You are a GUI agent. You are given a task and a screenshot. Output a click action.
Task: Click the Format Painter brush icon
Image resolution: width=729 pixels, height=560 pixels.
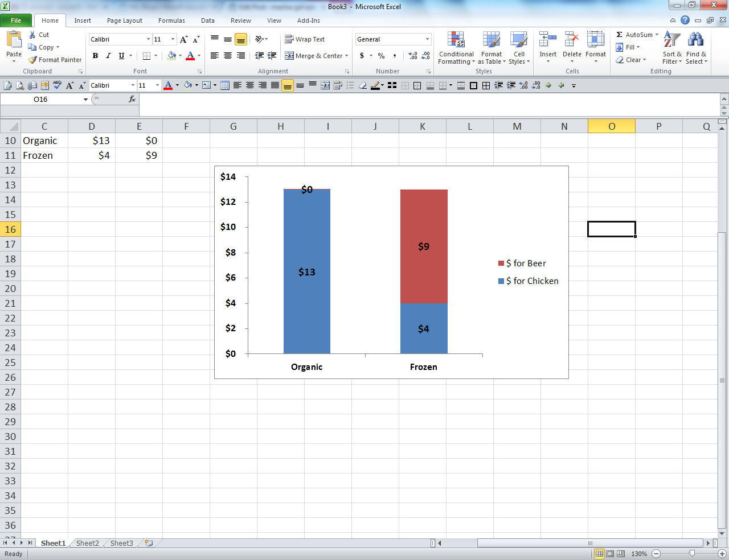32,60
